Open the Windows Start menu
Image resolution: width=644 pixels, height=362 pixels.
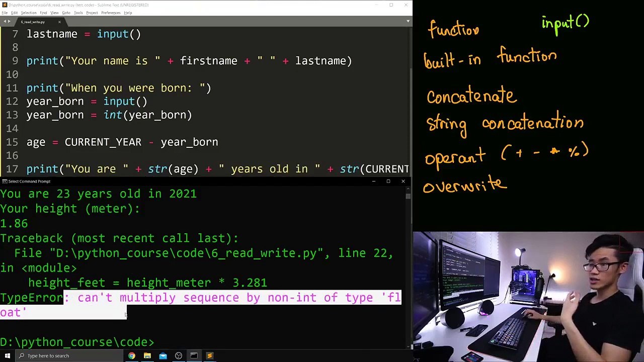pos(7,355)
